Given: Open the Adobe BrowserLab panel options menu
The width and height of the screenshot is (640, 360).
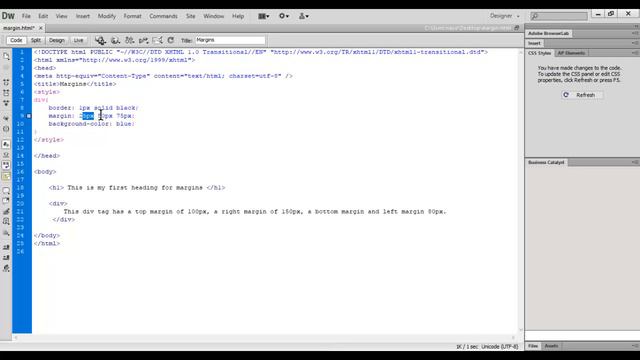Looking at the screenshot, I should point(635,33).
